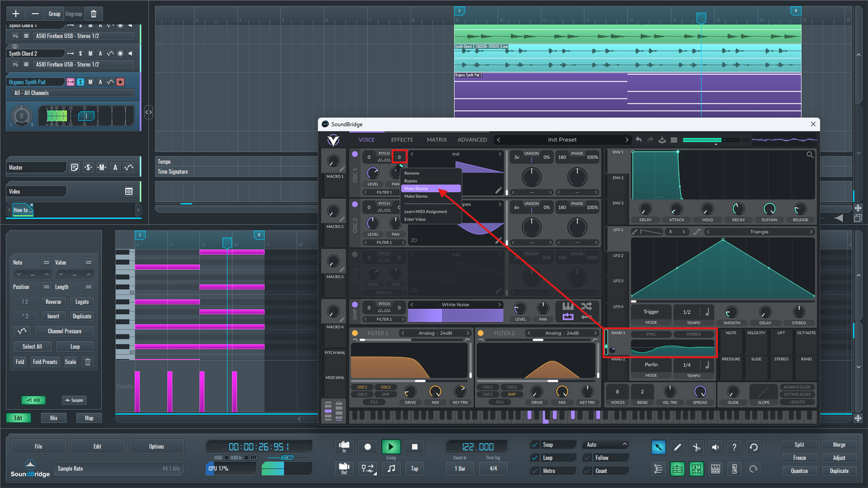Click the Record button in transport

pyautogui.click(x=368, y=447)
